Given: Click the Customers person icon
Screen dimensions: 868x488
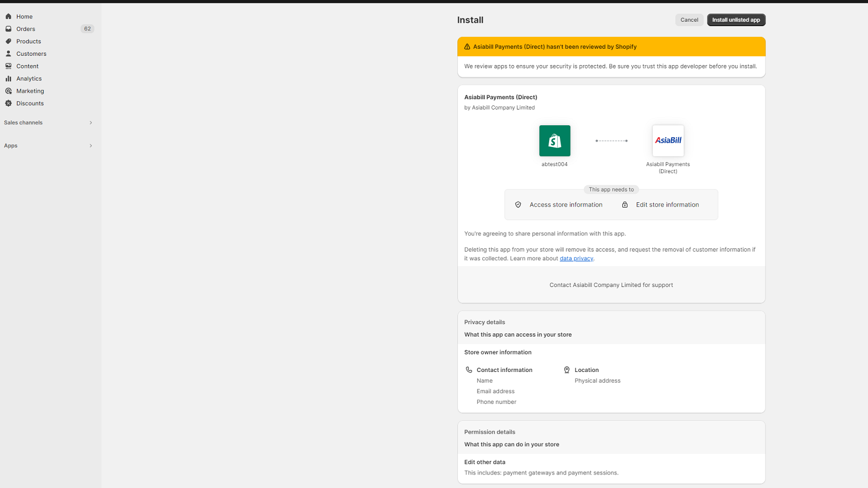Looking at the screenshot, I should click(x=8, y=54).
